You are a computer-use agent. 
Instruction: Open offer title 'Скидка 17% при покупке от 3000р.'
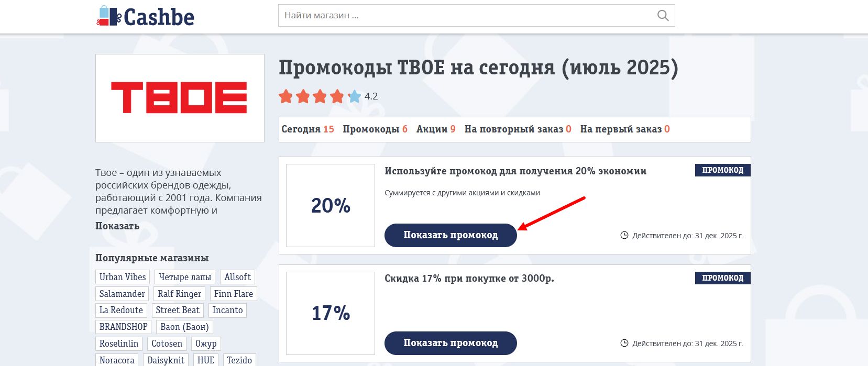pos(469,279)
